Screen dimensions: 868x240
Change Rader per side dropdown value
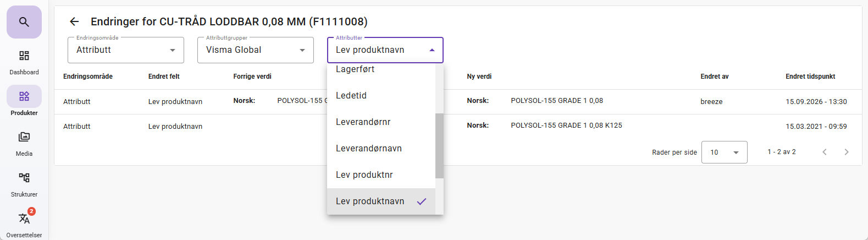725,152
